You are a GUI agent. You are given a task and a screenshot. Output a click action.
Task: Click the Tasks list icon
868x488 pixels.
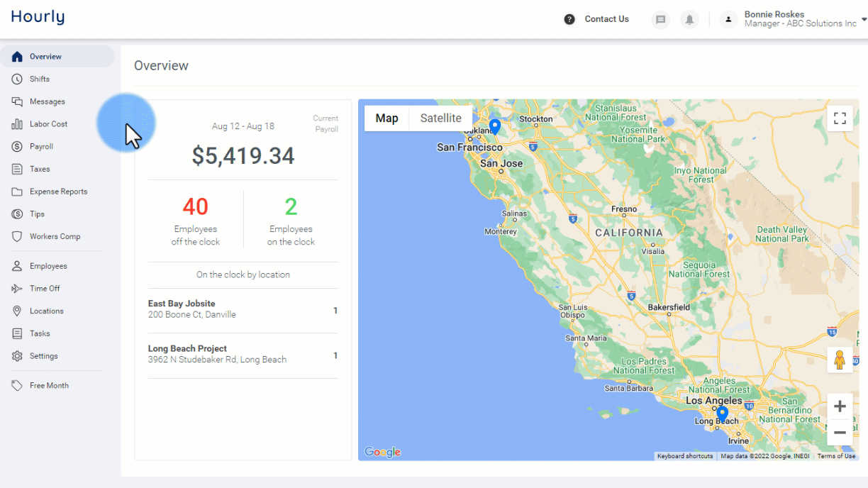pyautogui.click(x=17, y=333)
